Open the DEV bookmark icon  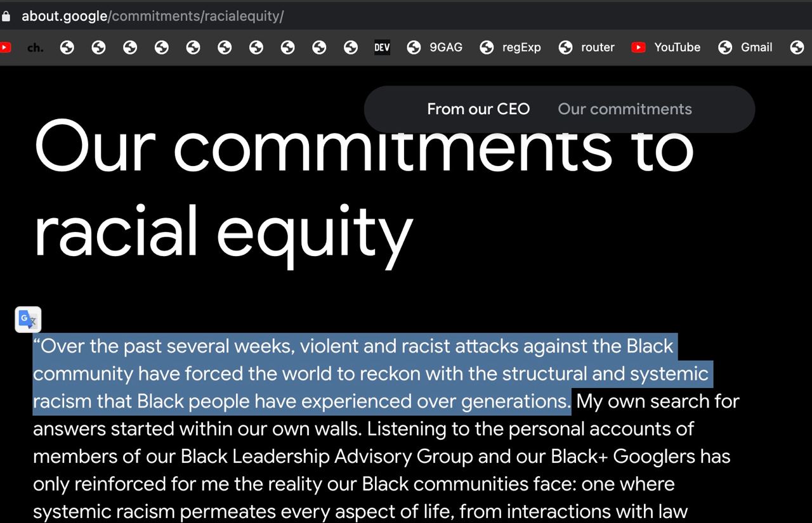pos(382,47)
